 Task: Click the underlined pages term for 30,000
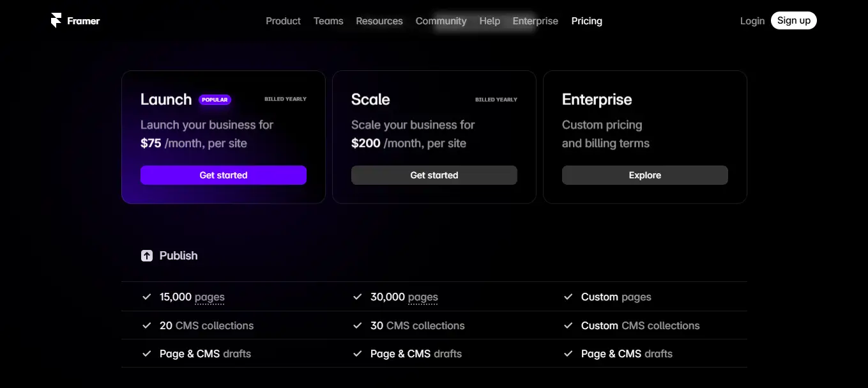click(423, 297)
